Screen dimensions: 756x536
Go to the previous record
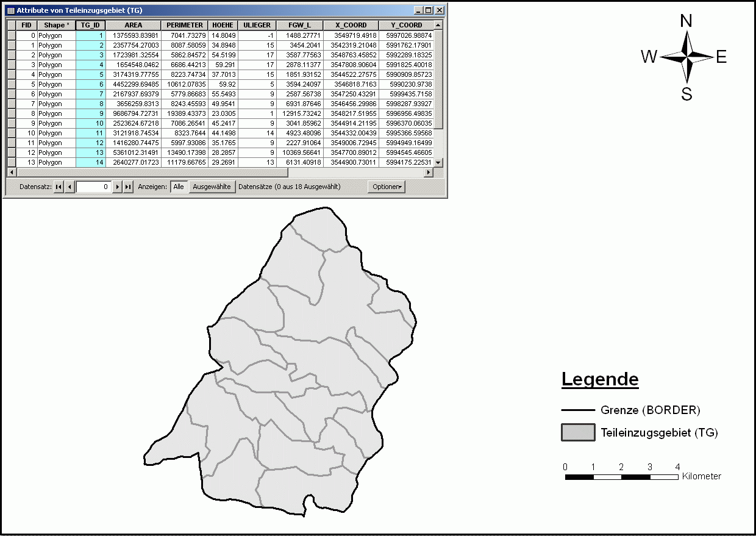70,187
